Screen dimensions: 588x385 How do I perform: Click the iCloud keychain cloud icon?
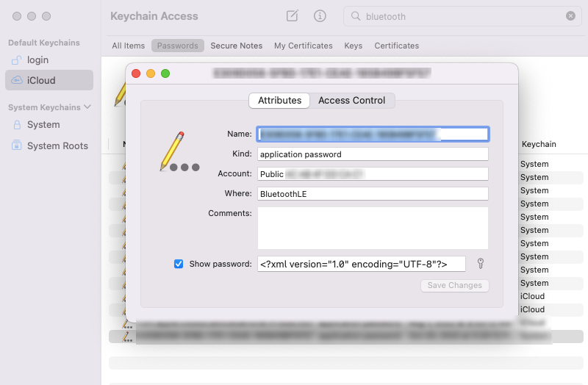click(x=16, y=80)
